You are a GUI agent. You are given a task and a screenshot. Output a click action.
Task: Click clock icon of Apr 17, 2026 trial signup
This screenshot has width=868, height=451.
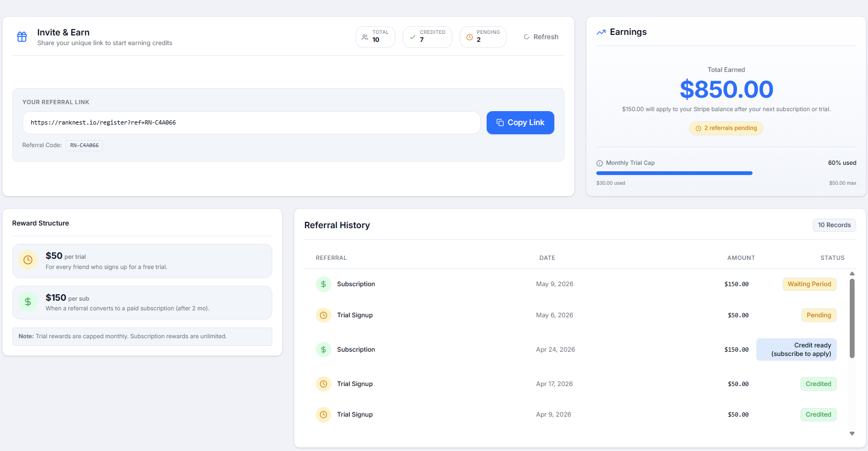coord(323,384)
